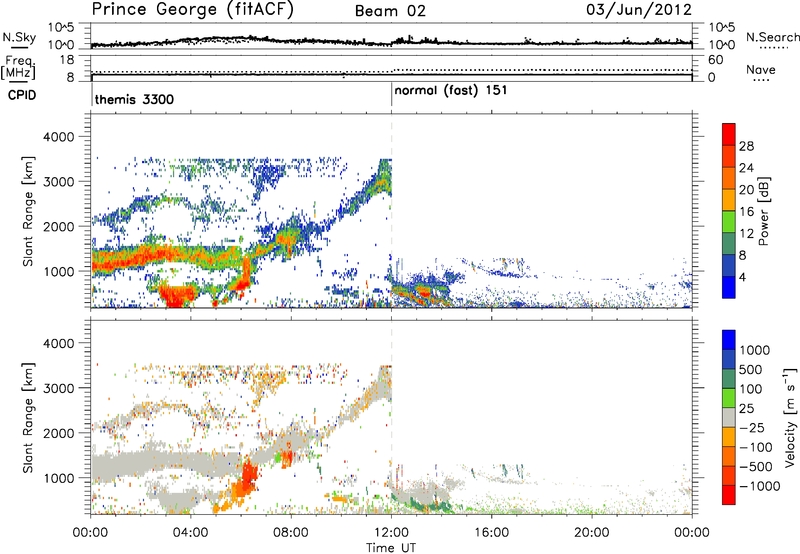The width and height of the screenshot is (800, 554).
Task: Select the 'Beam 02' label
Action: tap(390, 11)
